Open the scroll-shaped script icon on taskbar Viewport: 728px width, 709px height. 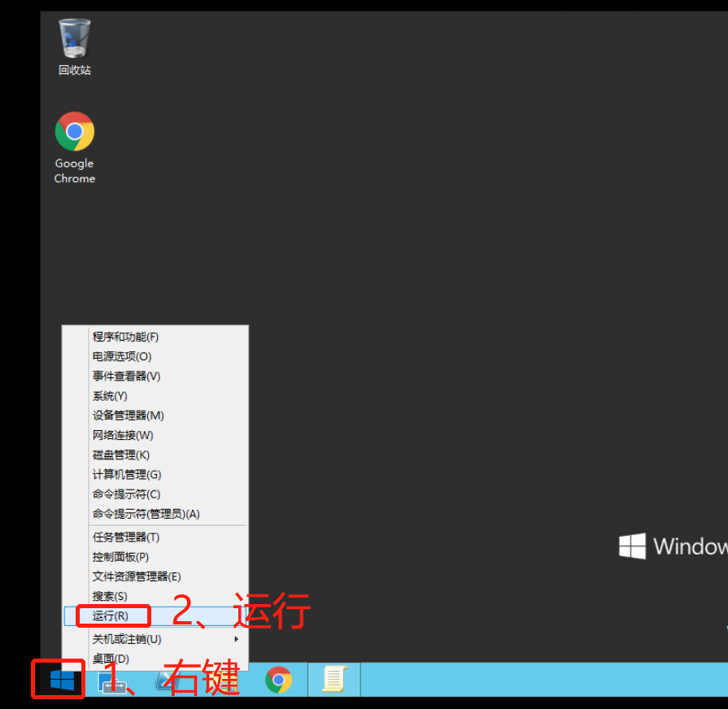point(334,680)
